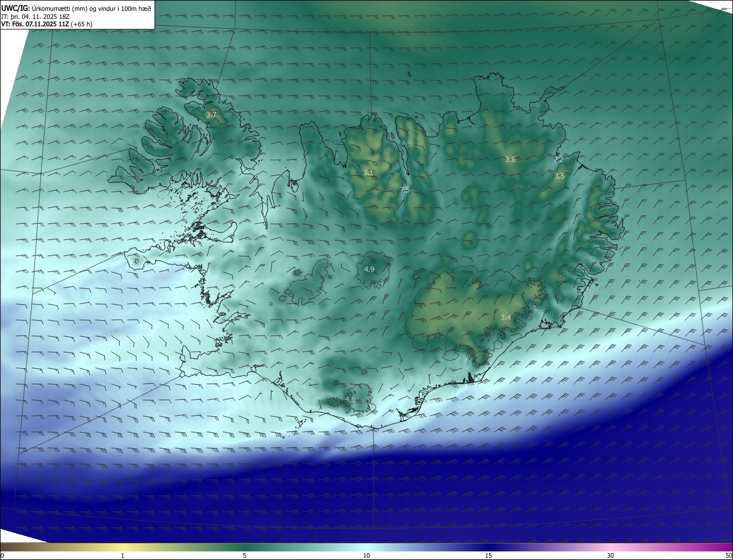This screenshot has height=560, width=733.
Task: Pick the 3.6 value label in the northeast
Action: 510,160
